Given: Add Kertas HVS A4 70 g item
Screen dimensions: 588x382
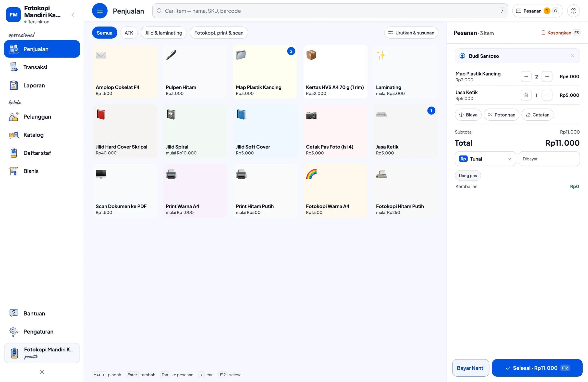Looking at the screenshot, I should (335, 72).
